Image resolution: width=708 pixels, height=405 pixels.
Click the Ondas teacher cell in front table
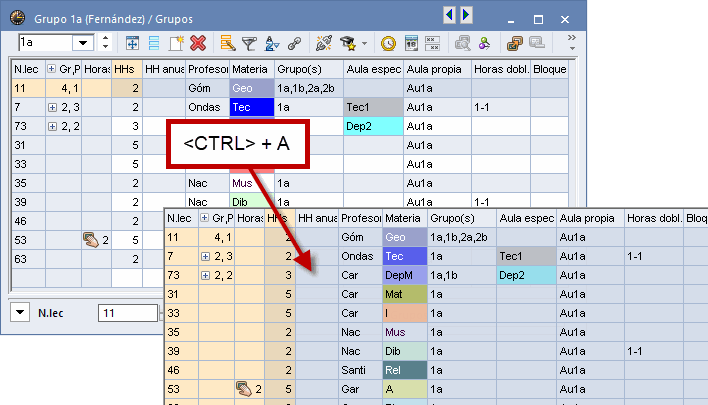(360, 256)
